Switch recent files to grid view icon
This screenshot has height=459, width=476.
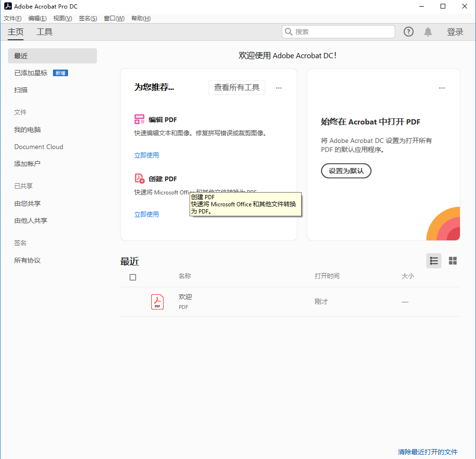(452, 261)
